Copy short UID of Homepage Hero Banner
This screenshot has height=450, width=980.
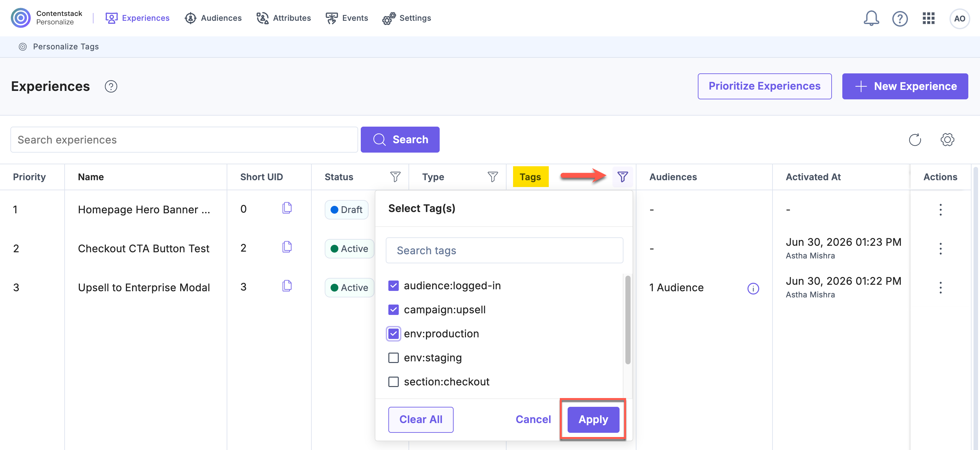(x=287, y=208)
